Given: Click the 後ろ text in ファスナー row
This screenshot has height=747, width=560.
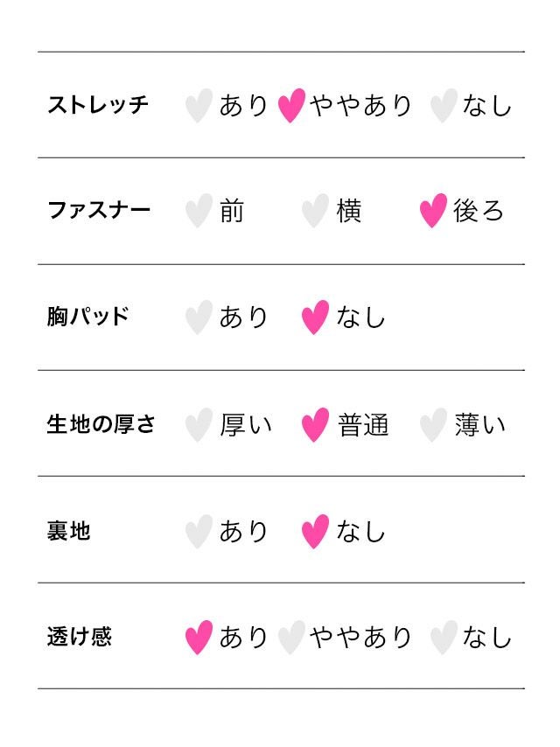Looking at the screenshot, I should coord(479,211).
